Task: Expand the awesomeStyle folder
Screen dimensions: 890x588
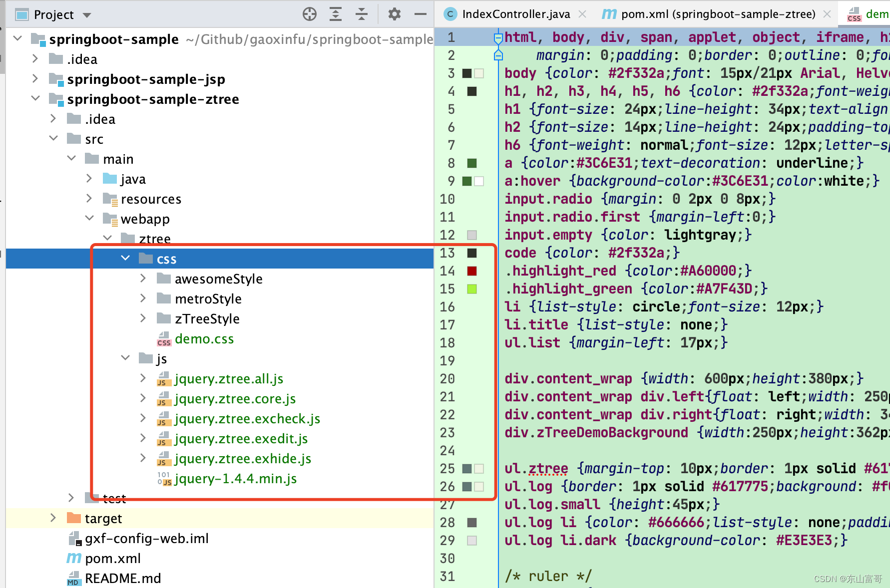Action: [x=143, y=278]
